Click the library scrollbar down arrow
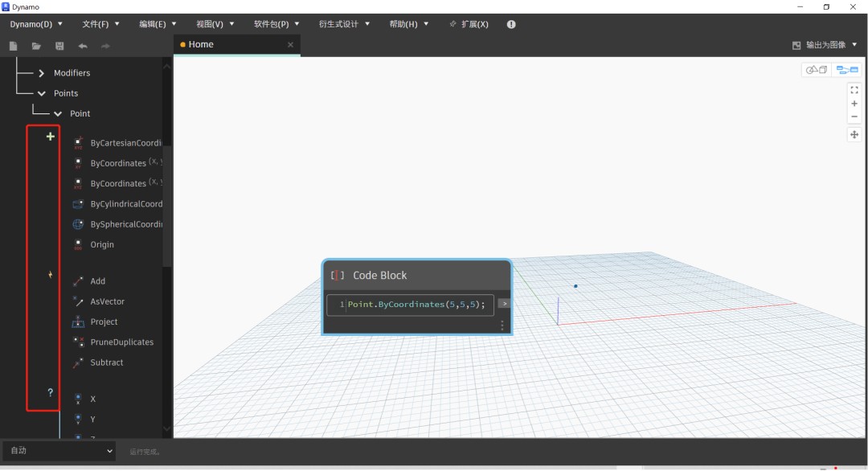 [166, 428]
